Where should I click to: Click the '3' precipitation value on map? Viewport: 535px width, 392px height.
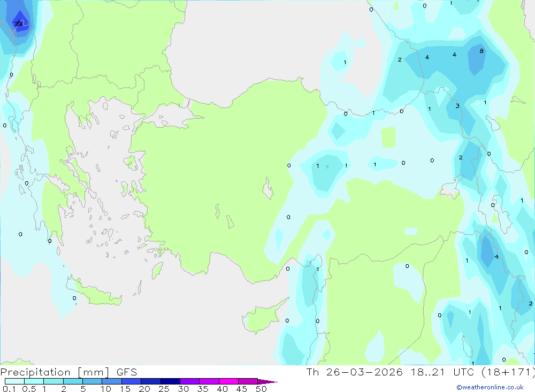(457, 106)
